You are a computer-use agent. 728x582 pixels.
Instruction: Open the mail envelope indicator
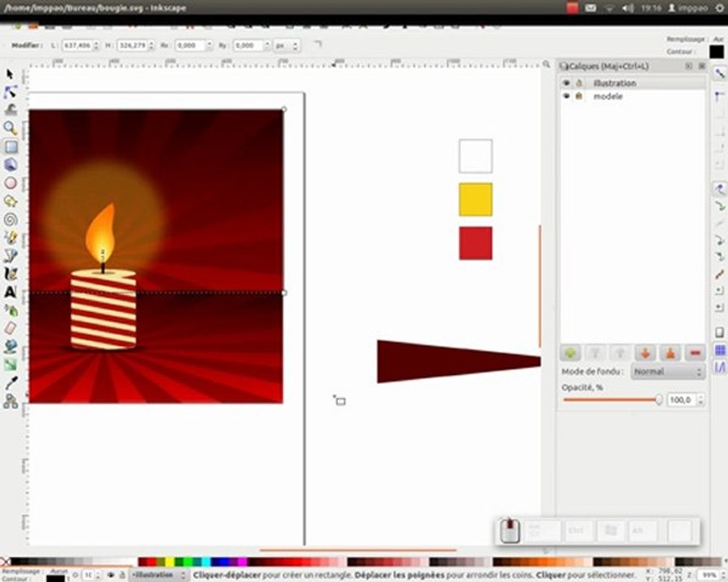pyautogui.click(x=590, y=8)
